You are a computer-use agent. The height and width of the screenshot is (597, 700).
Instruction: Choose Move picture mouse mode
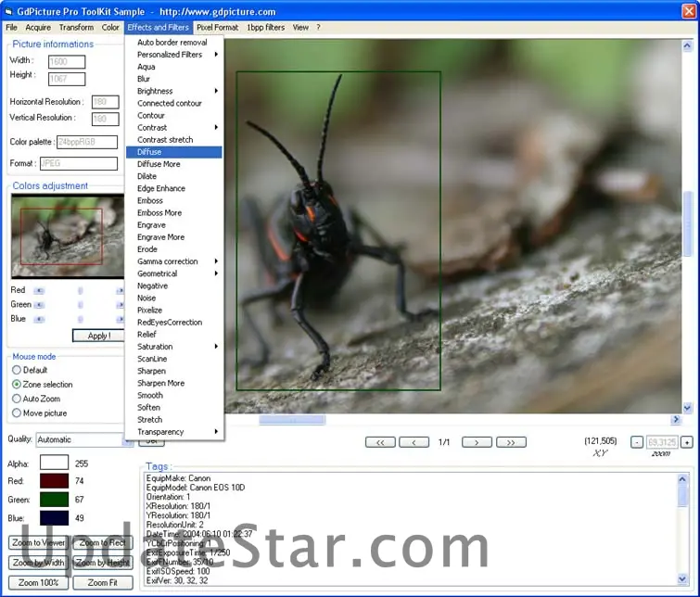click(17, 413)
